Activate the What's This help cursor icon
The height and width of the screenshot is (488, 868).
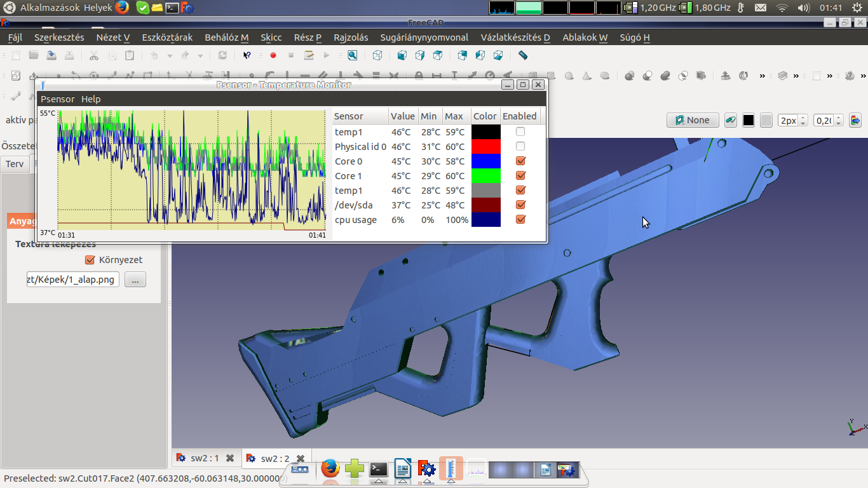click(247, 55)
